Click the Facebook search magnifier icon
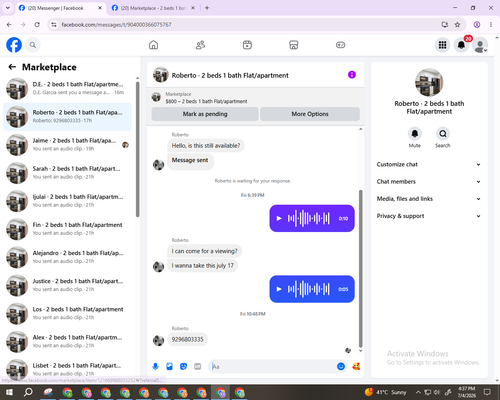Image resolution: width=500 pixels, height=400 pixels. click(33, 45)
